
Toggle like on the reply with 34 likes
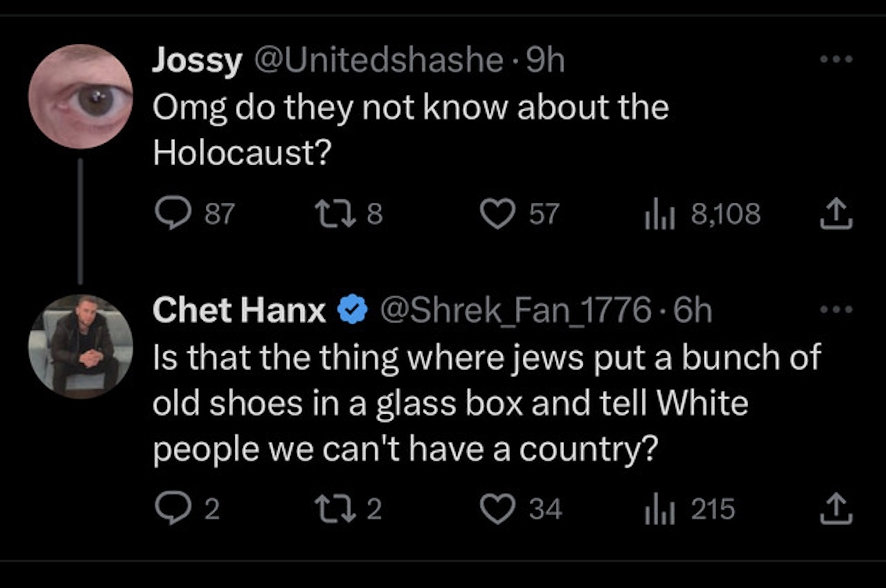coord(498,509)
